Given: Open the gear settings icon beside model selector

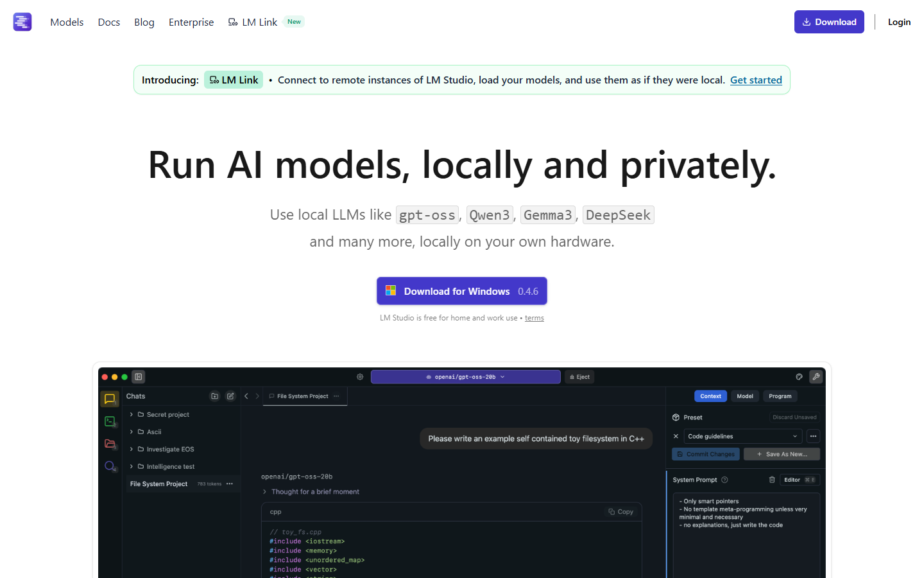Looking at the screenshot, I should [x=360, y=377].
